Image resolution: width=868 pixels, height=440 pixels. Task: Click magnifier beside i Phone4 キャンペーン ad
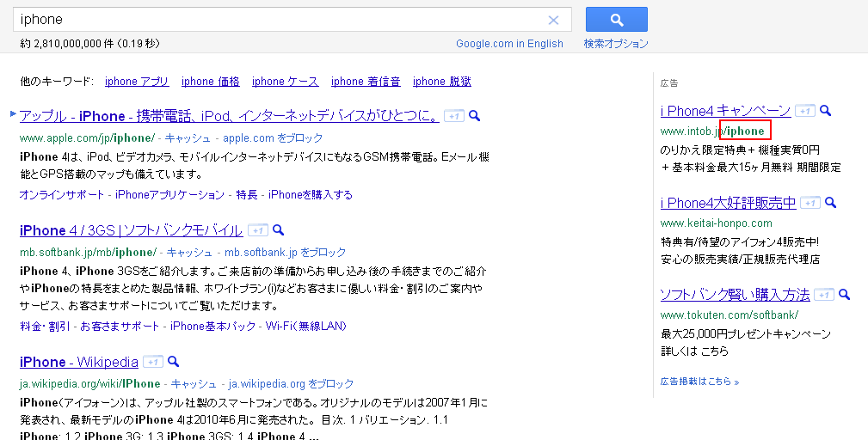point(825,111)
